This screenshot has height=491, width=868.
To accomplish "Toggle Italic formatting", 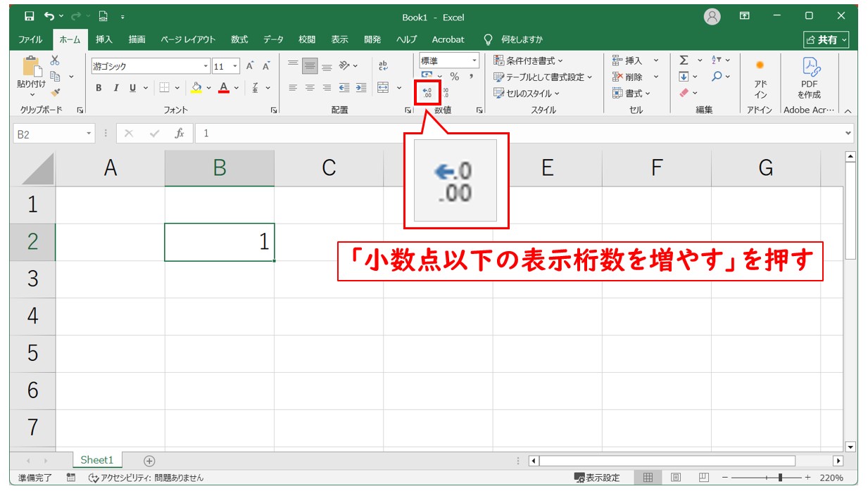I will [115, 88].
